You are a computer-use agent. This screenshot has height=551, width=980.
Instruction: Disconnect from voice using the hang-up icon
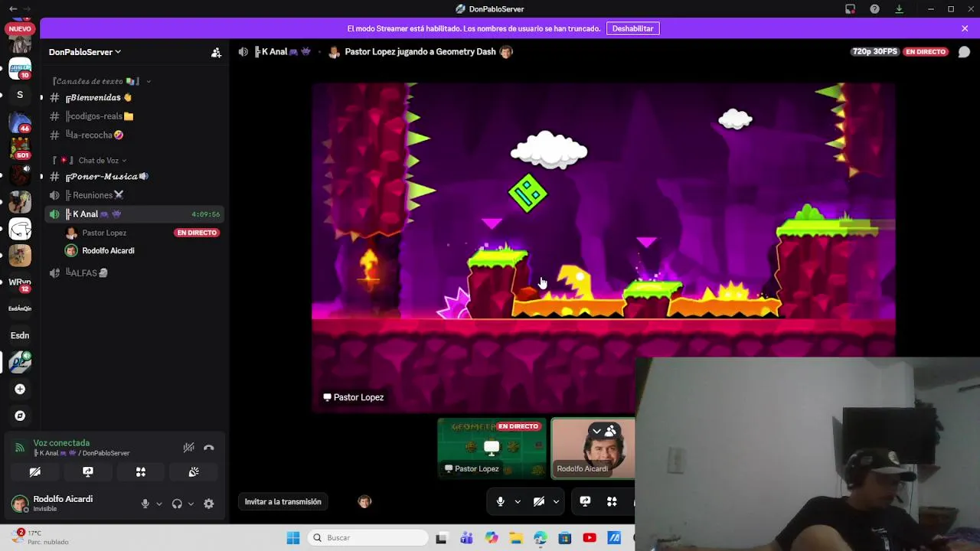click(209, 448)
